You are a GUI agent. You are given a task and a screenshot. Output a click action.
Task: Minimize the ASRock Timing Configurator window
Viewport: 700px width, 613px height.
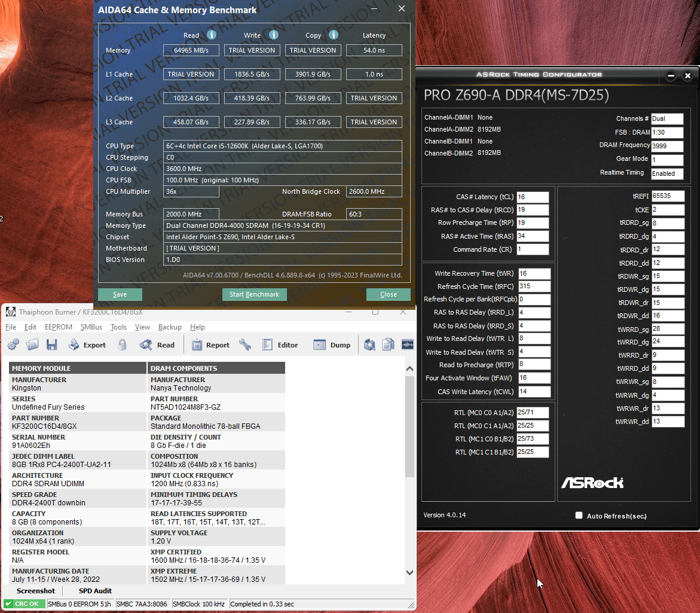click(x=671, y=76)
